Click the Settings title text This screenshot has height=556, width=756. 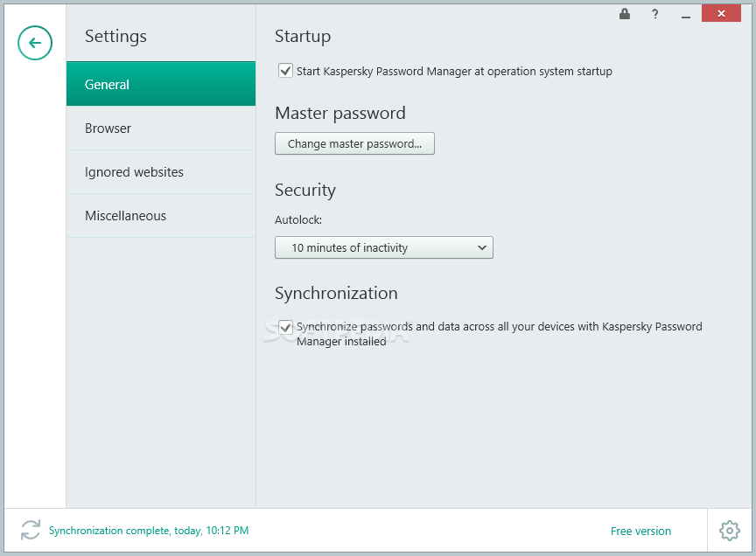coord(115,37)
